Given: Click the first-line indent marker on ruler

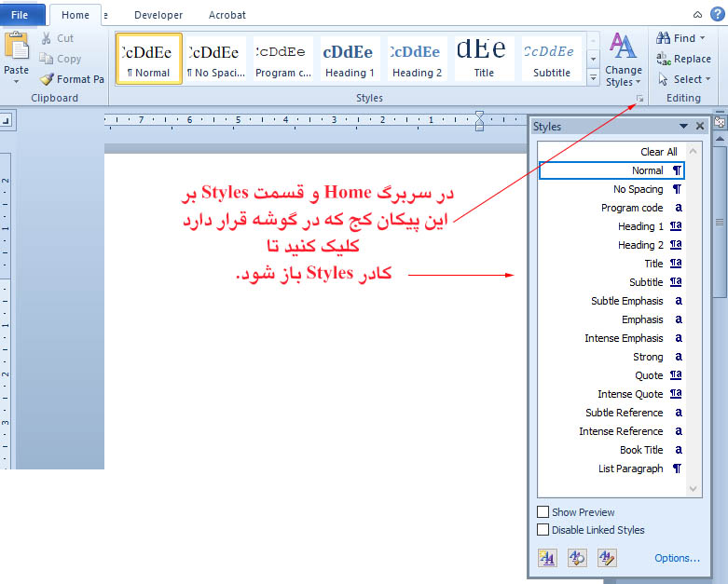Looking at the screenshot, I should [479, 115].
